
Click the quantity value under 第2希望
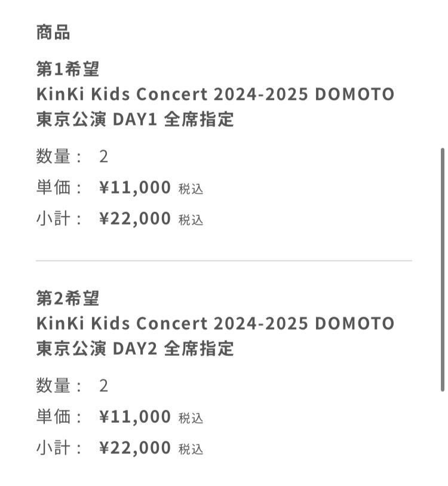click(x=103, y=386)
